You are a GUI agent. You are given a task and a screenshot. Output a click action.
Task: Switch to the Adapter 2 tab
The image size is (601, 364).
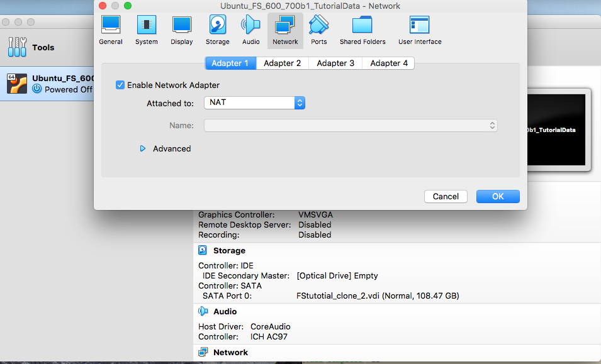[x=282, y=63]
